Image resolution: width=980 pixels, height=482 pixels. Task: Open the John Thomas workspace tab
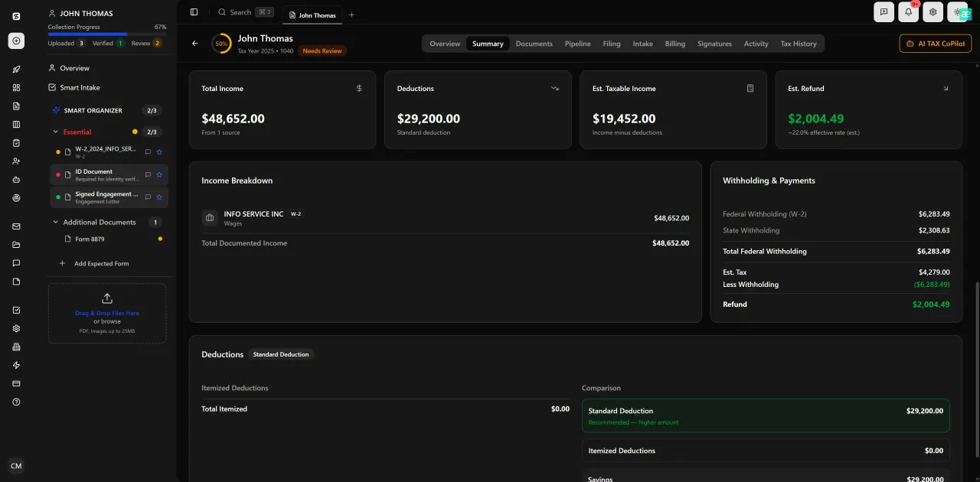click(312, 15)
